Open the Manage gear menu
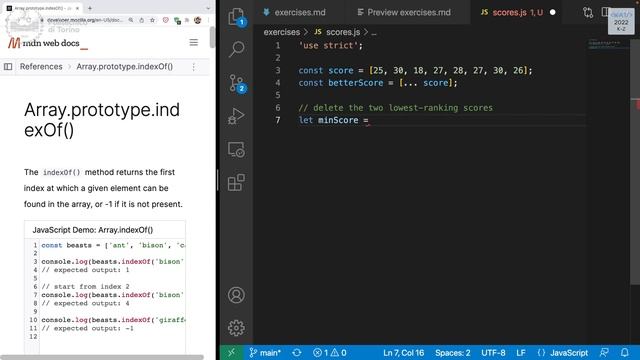 (x=236, y=328)
